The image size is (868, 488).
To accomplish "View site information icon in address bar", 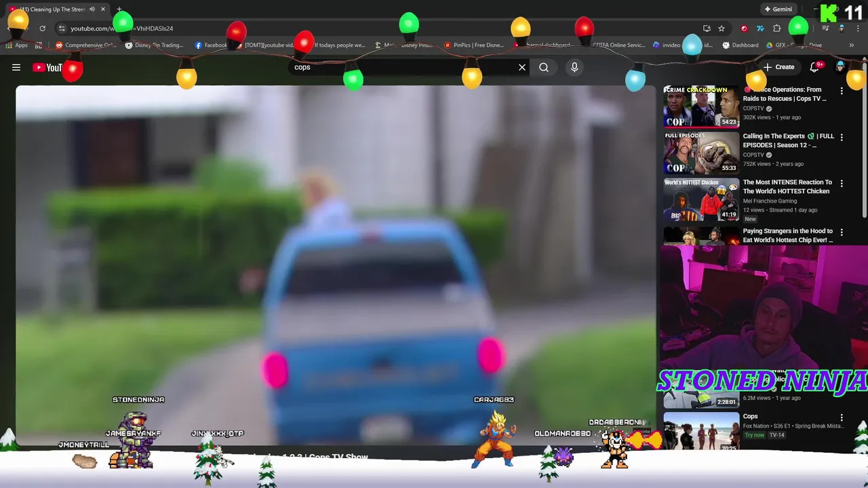I will [x=62, y=28].
